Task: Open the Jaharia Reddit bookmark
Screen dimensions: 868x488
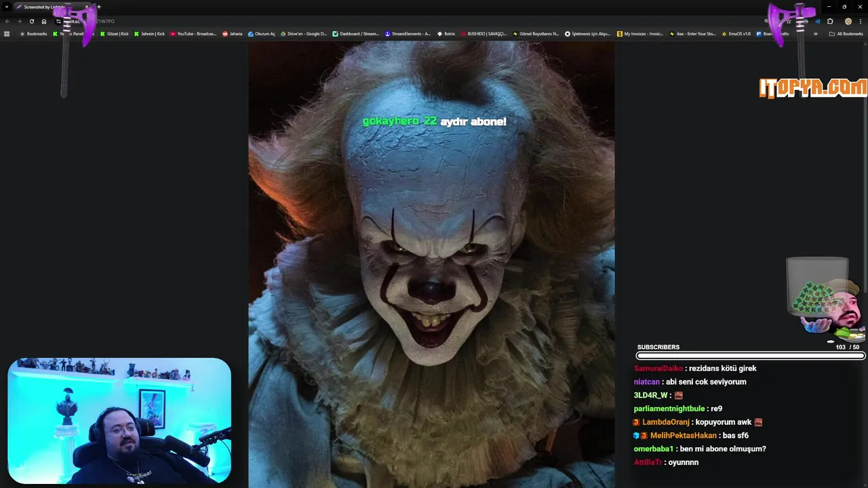Action: (x=232, y=34)
